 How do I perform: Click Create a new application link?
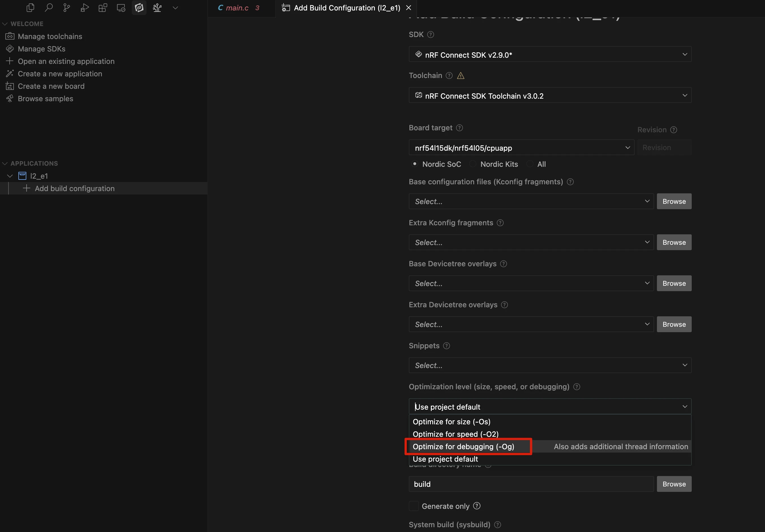[x=60, y=74]
